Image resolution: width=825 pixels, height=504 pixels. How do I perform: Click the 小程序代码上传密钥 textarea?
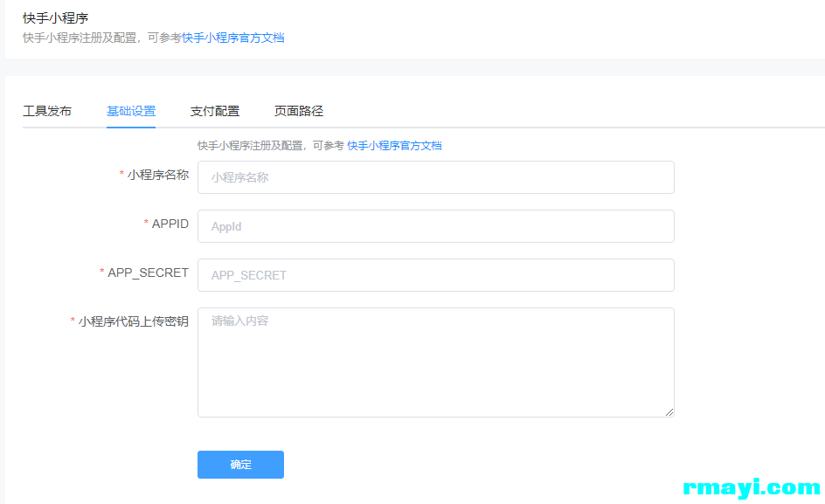[435, 362]
